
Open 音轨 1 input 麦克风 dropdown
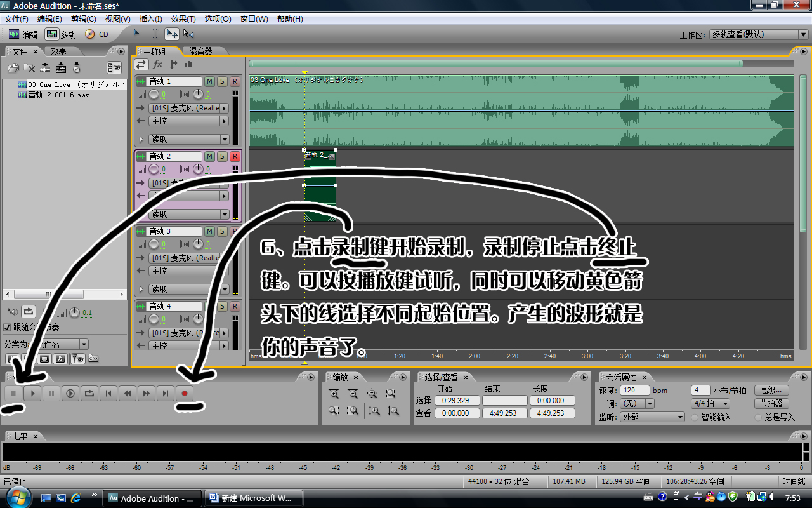188,108
